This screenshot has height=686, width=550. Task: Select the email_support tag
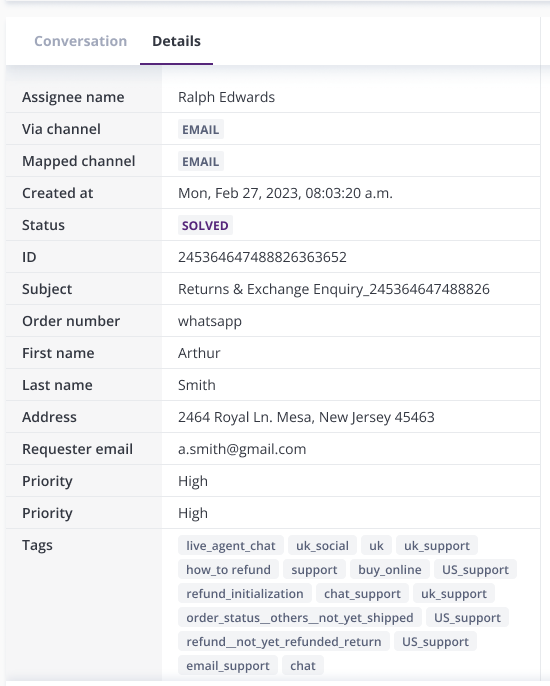tap(228, 666)
